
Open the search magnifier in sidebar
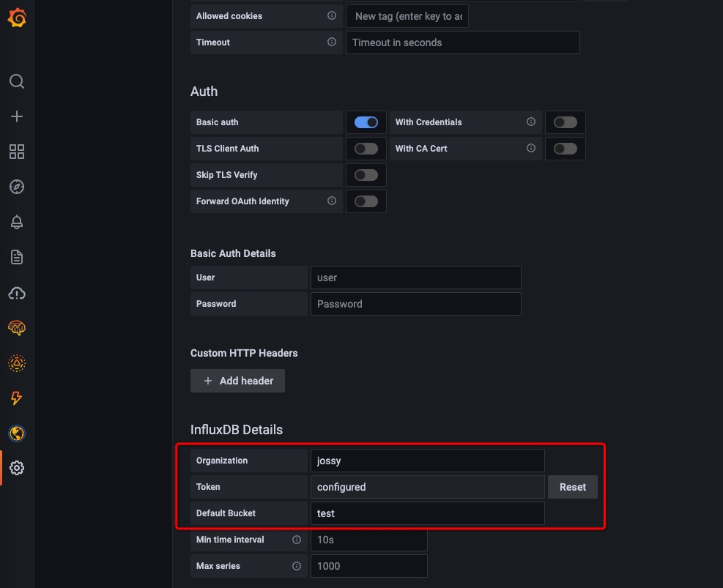click(17, 81)
